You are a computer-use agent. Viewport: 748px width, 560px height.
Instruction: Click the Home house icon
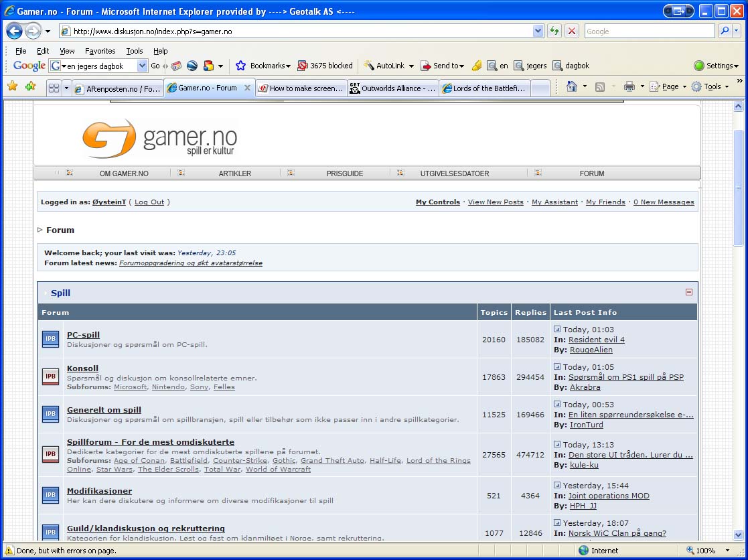pyautogui.click(x=571, y=86)
